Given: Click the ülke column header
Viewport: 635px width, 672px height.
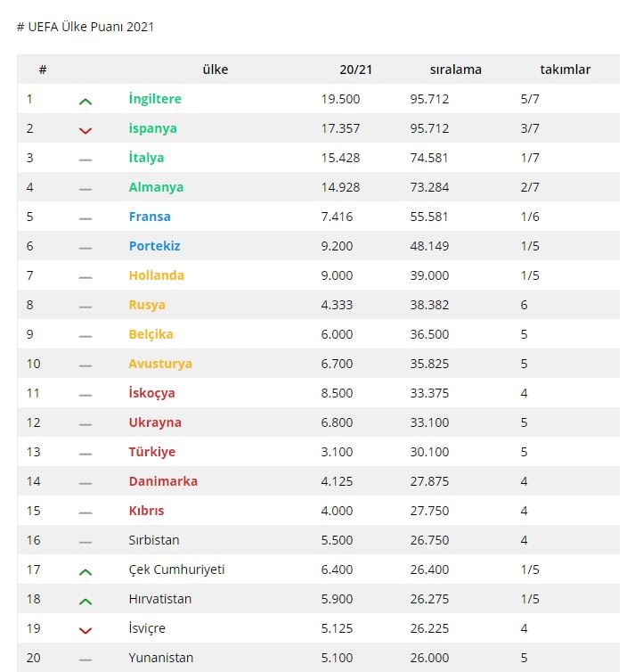Looking at the screenshot, I should coord(216,70).
